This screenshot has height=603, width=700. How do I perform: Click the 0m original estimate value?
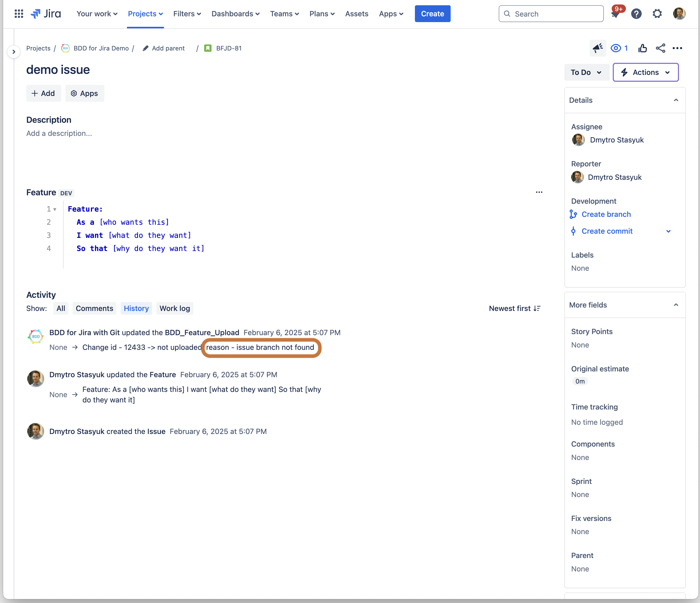pos(580,381)
